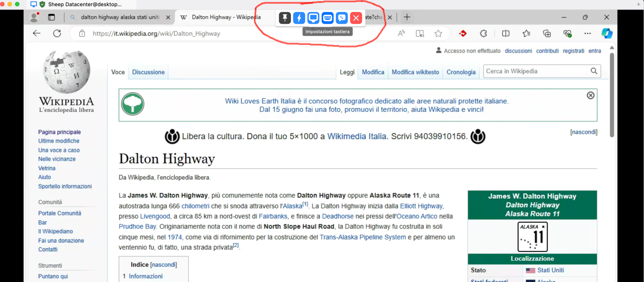Open the Modifica wikitesto tab
Viewport: 644px width, 282px height.
coord(416,72)
